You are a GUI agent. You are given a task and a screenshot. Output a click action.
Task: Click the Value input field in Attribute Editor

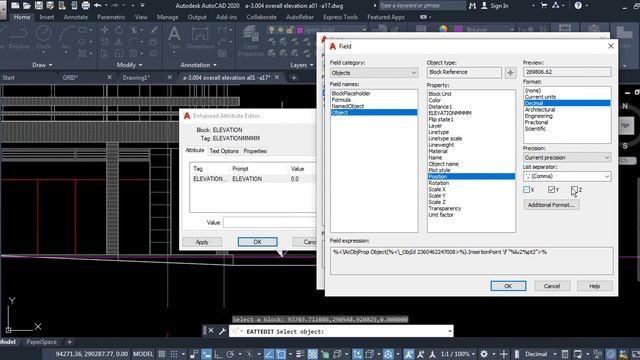[x=269, y=222]
